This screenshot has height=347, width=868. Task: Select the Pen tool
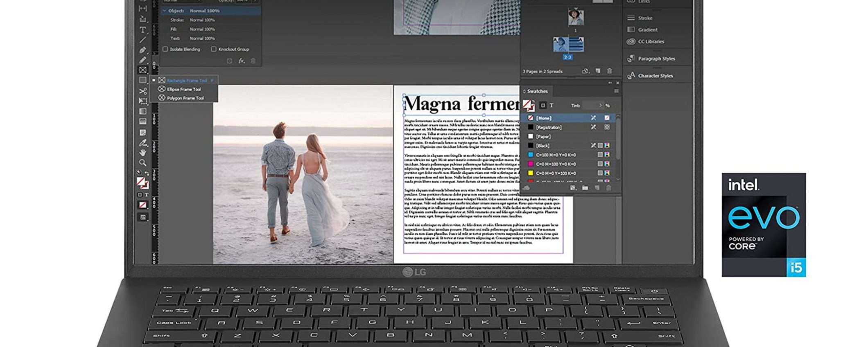coord(142,50)
